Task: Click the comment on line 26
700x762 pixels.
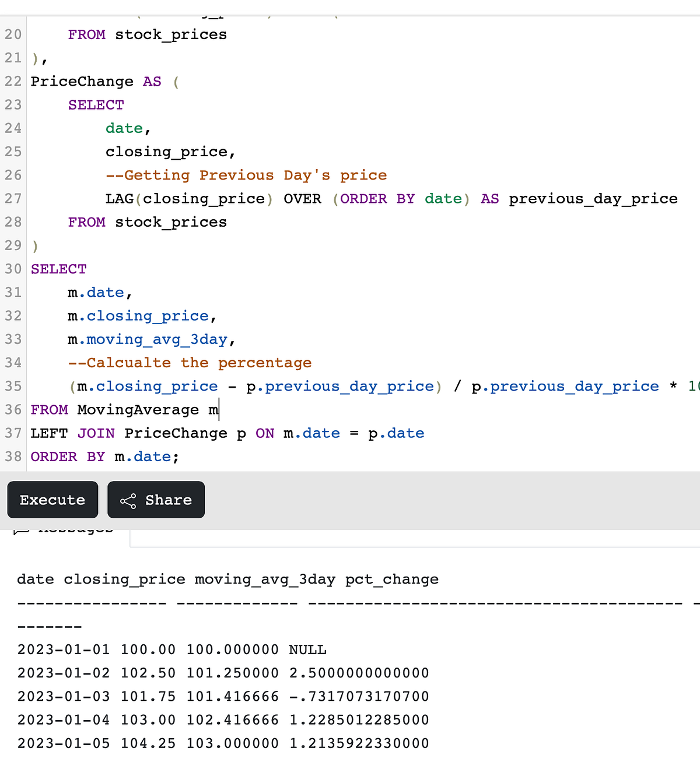Action: pyautogui.click(x=247, y=175)
